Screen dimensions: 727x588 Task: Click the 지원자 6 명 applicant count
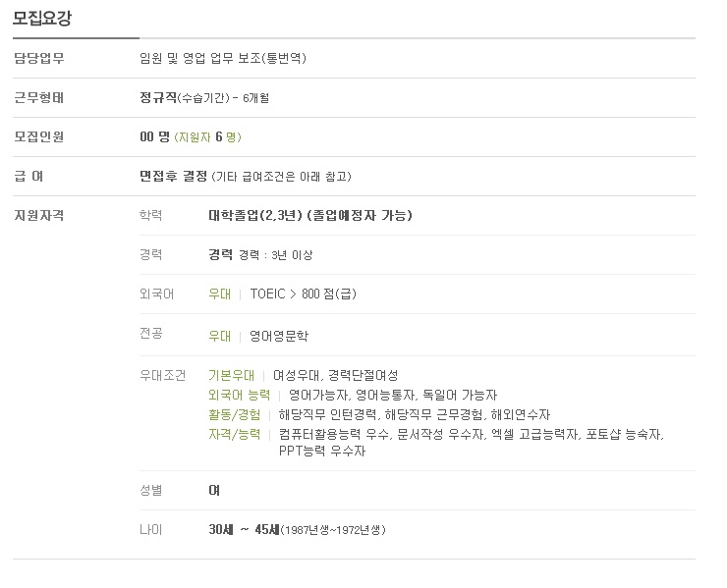click(x=207, y=137)
